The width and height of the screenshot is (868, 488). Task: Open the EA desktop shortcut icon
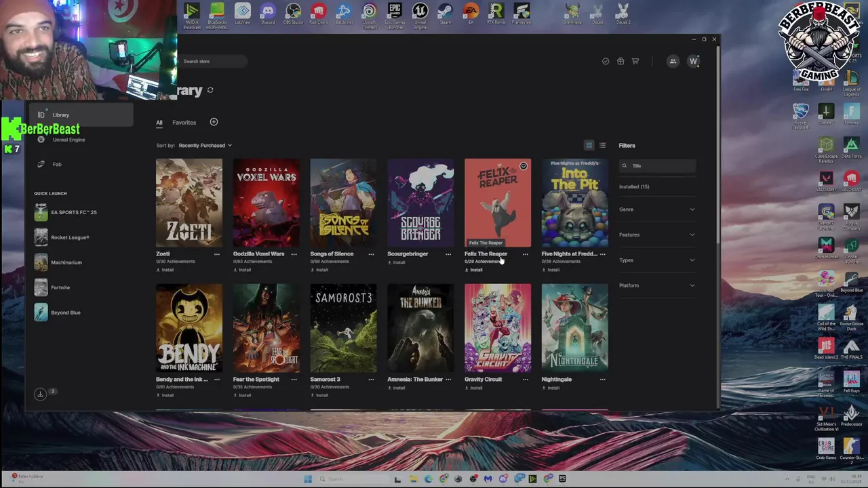click(471, 14)
